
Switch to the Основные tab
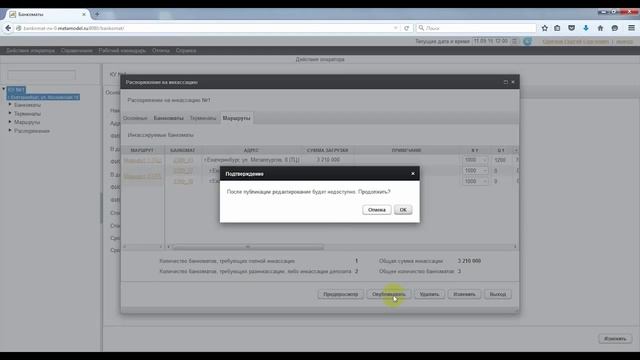pyautogui.click(x=135, y=118)
